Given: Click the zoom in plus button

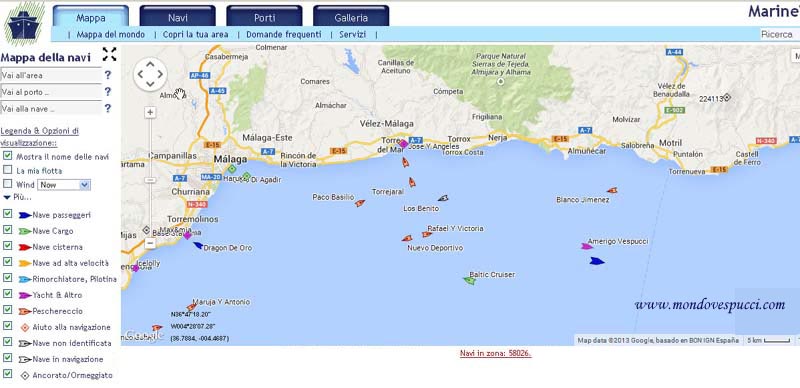Looking at the screenshot, I should coord(150,112).
